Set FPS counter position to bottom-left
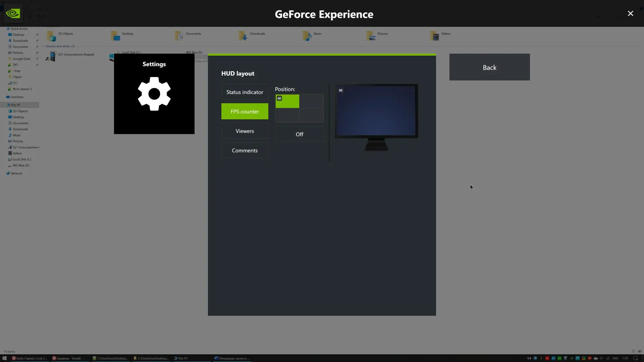Image resolution: width=644 pixels, height=362 pixels. (287, 115)
